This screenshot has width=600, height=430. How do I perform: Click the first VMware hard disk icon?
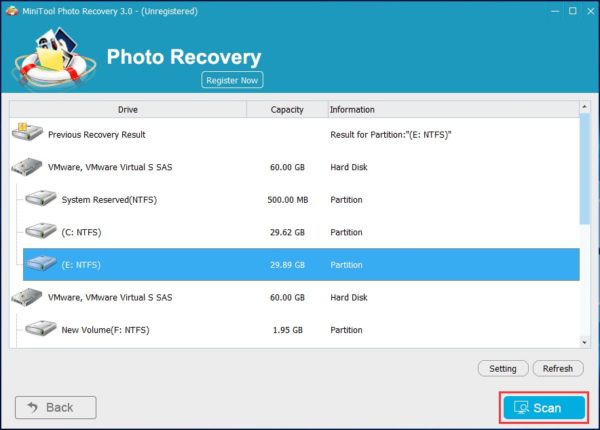coord(26,167)
